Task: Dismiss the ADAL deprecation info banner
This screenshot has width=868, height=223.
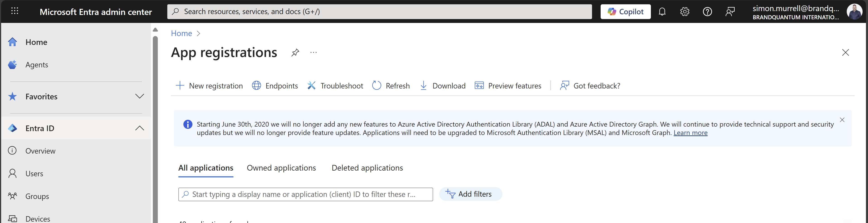Action: pyautogui.click(x=842, y=120)
